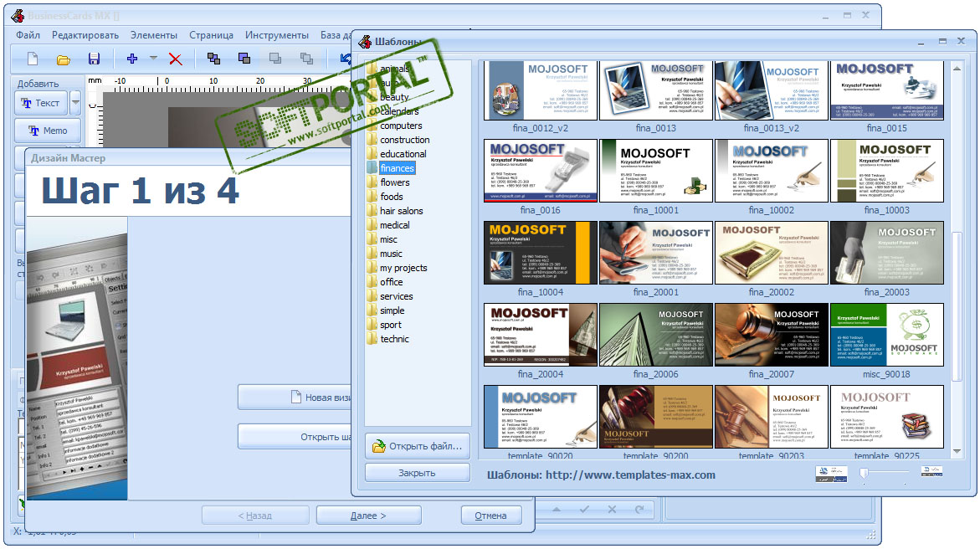The height and width of the screenshot is (549, 980).
Task: Open a file with the folder icon
Action: click(63, 59)
